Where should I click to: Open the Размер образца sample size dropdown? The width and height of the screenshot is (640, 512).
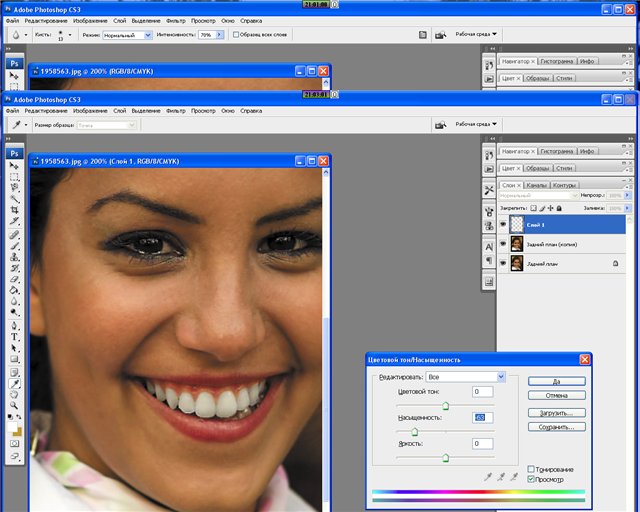click(105, 125)
